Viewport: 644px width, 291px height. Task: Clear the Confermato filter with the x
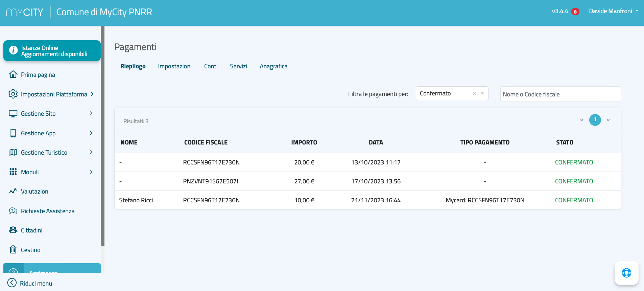click(474, 93)
